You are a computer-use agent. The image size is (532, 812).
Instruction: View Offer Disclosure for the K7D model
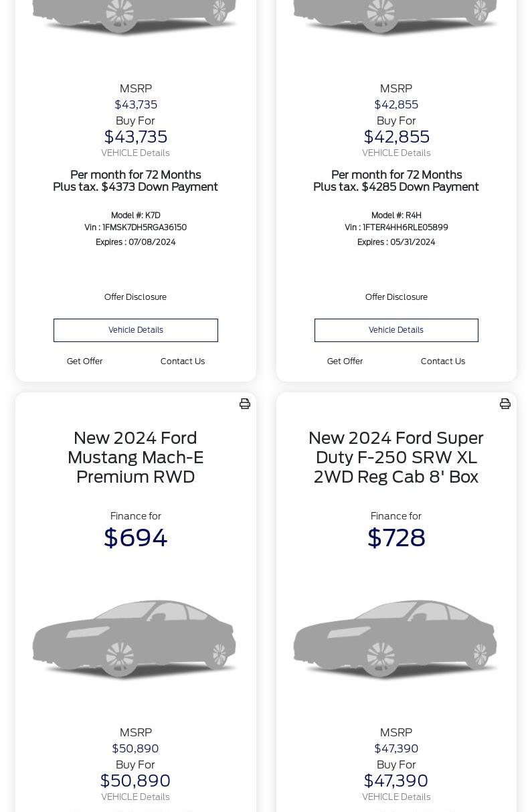[135, 297]
